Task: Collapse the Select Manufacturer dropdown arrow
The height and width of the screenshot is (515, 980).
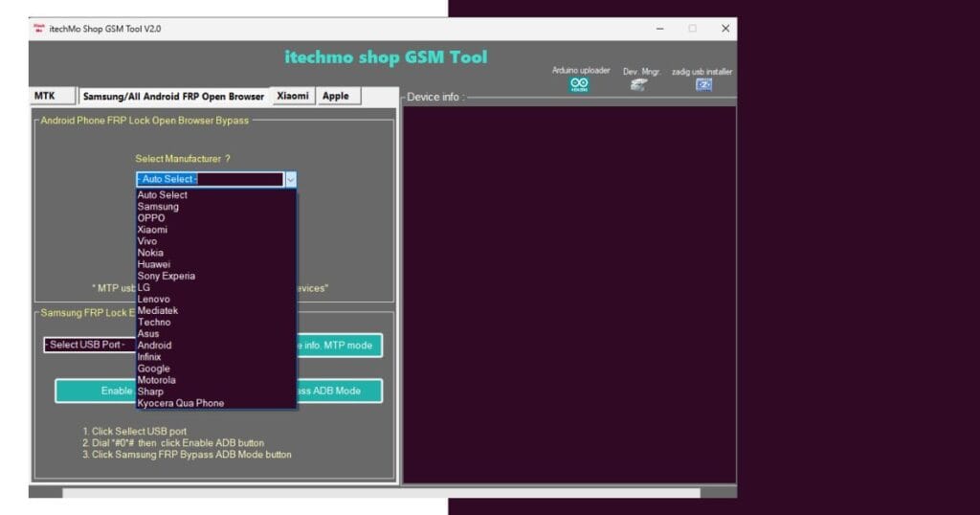Action: point(291,179)
